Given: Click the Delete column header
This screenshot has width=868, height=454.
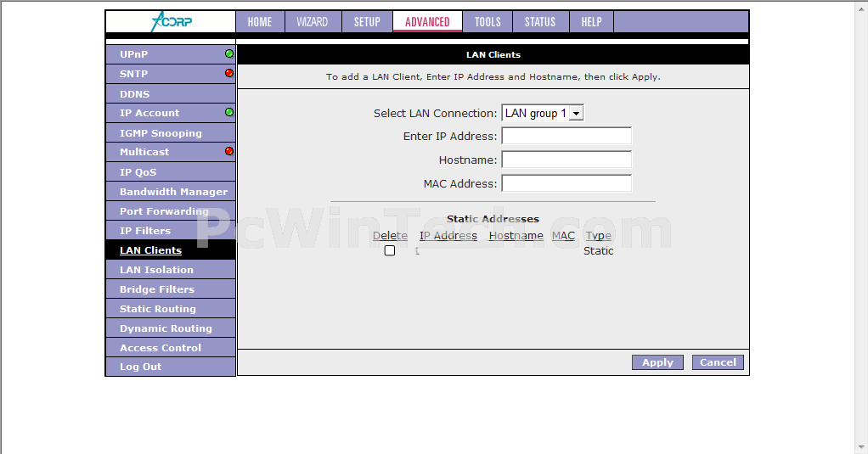Looking at the screenshot, I should [390, 236].
